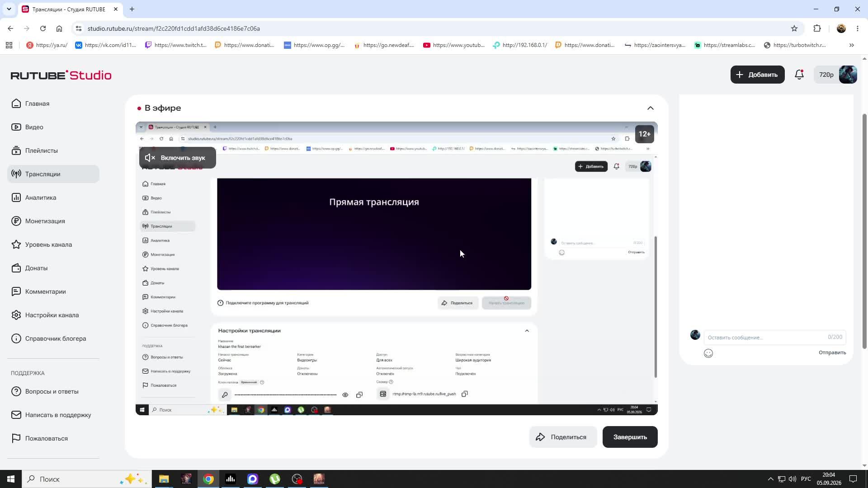Open the vk.com bookmark

tap(106, 45)
